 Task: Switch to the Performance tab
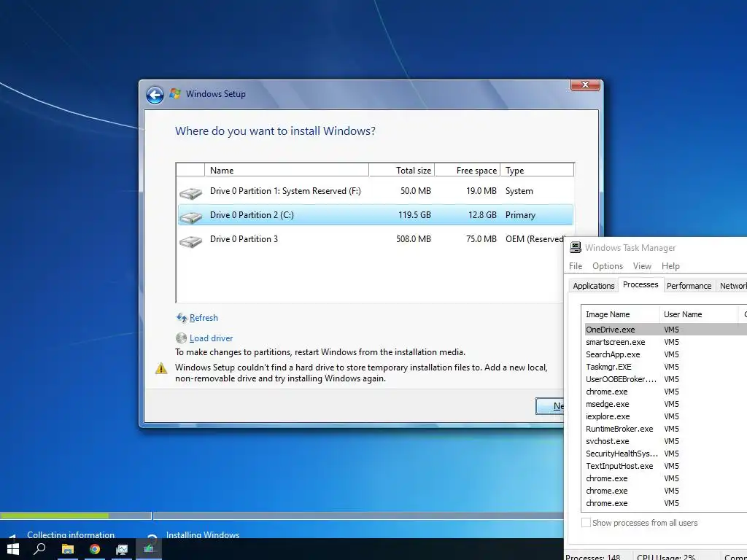689,286
